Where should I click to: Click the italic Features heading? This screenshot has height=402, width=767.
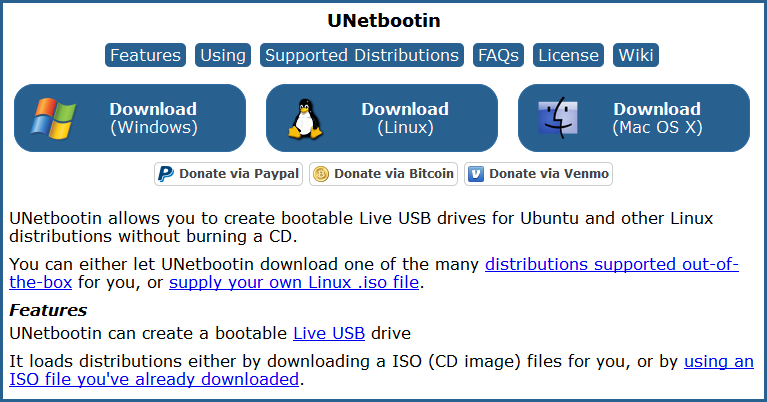click(x=48, y=311)
